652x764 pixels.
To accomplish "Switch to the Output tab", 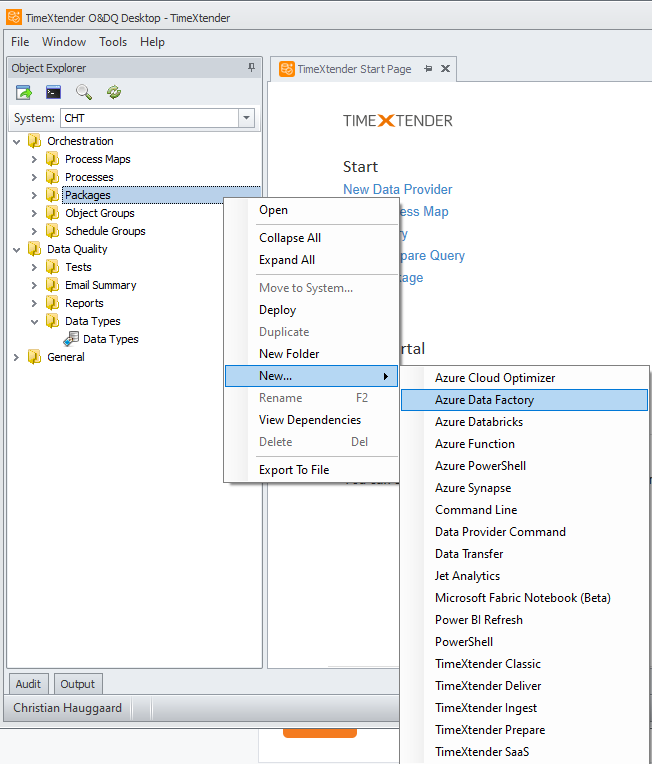I will click(x=77, y=684).
